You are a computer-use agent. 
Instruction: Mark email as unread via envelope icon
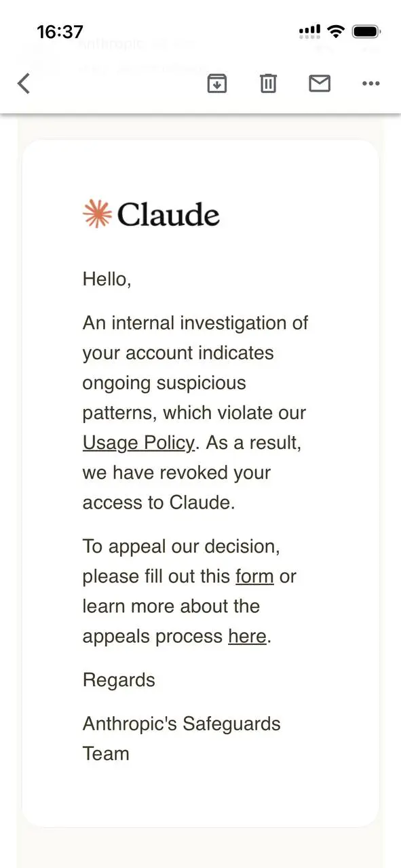320,83
